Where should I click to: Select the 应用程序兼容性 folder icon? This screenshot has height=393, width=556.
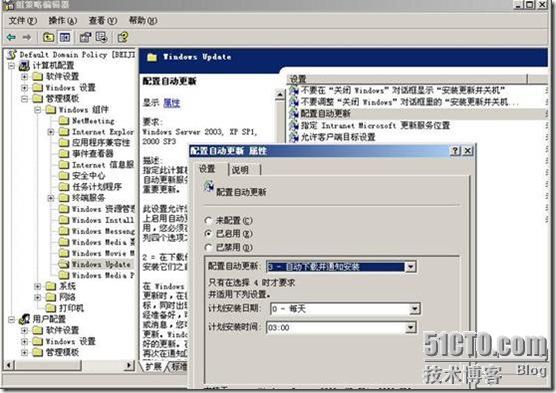coord(64,143)
